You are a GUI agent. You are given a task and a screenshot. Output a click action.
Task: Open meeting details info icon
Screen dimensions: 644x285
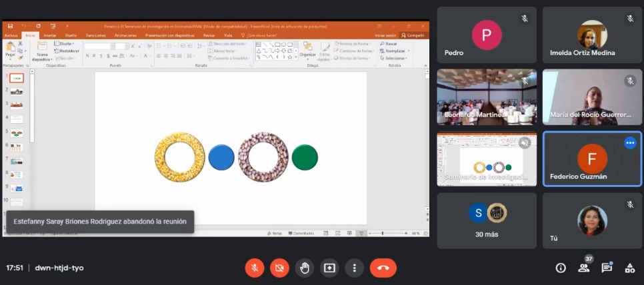[x=561, y=268]
